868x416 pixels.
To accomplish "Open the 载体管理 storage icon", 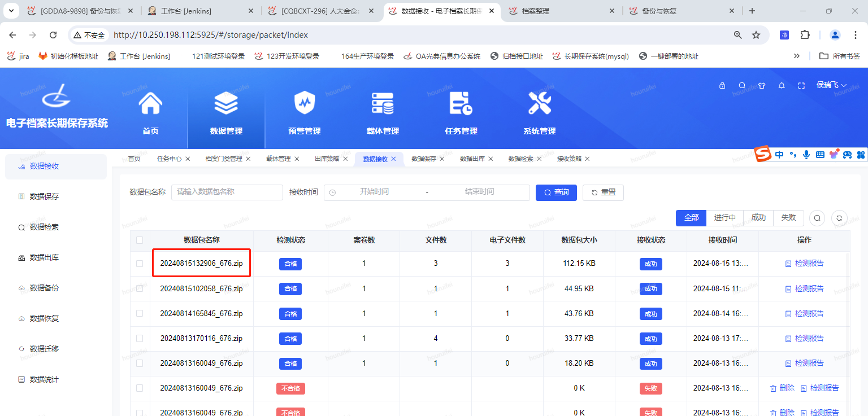I will click(383, 103).
